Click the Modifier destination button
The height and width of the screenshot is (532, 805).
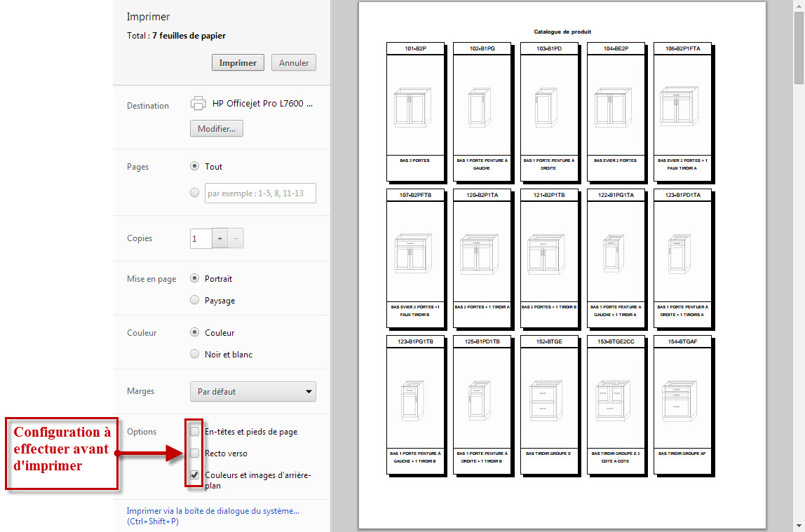[x=217, y=129]
